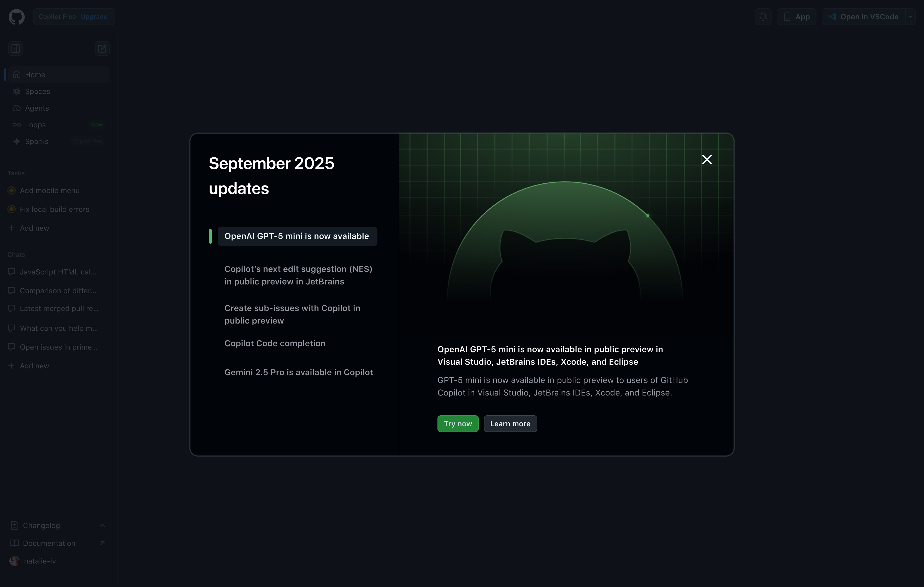The image size is (924, 587).
Task: Click the Try now button
Action: click(x=458, y=424)
